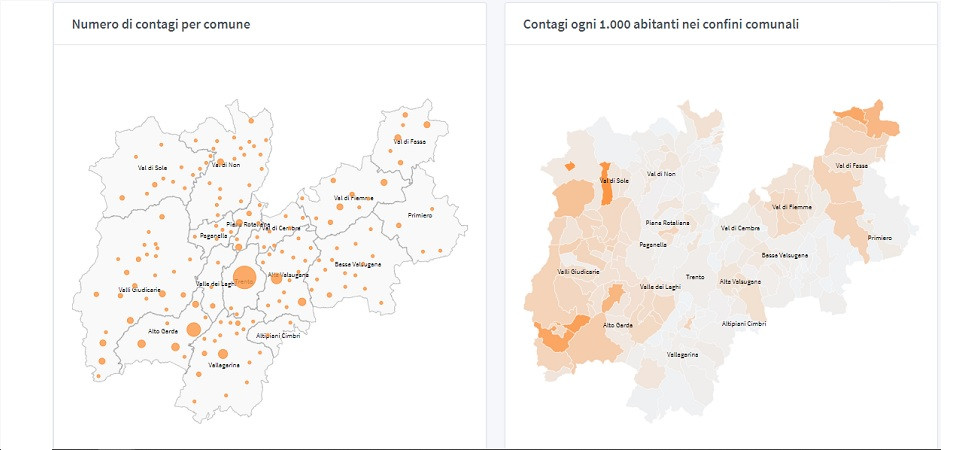Click the "Numero di contagi per comune" heading
The image size is (980, 450).
coord(161,24)
